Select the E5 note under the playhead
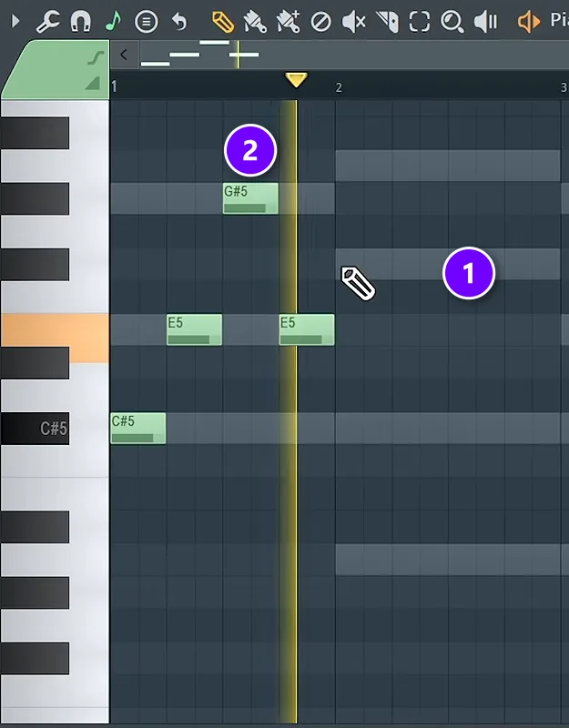This screenshot has width=569, height=728. tap(307, 329)
